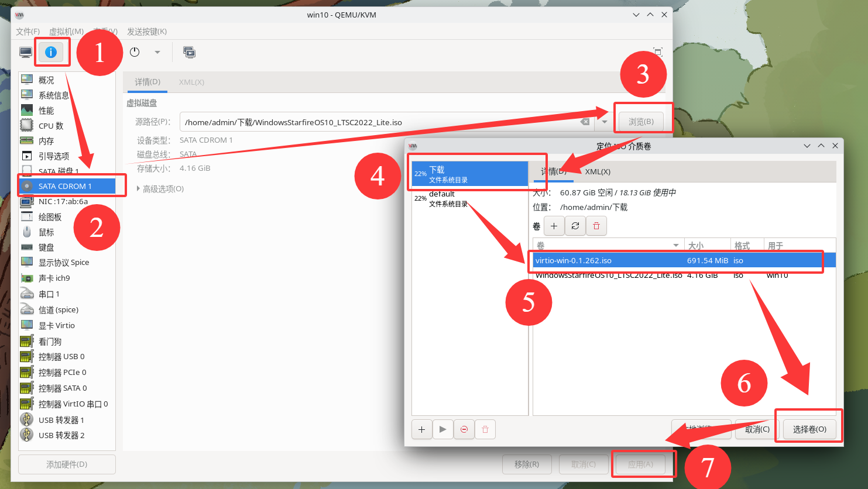Viewport: 868px width, 489px height.
Task: Click 选择卷(O) choose volume button
Action: tap(809, 429)
